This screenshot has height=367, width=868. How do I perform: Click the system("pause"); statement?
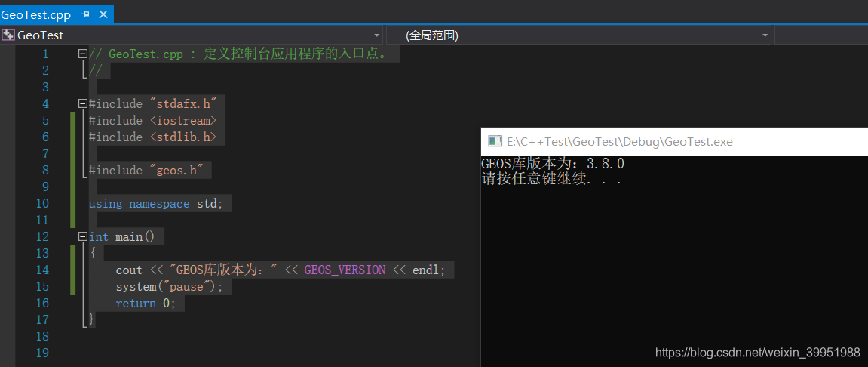coord(170,287)
